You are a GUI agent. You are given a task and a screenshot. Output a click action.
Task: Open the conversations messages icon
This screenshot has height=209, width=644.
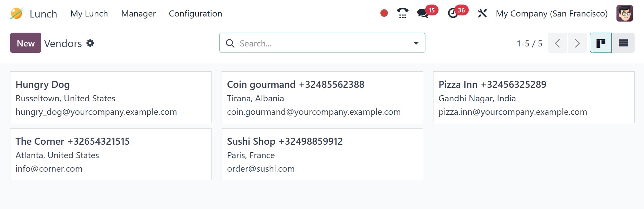[x=422, y=13]
